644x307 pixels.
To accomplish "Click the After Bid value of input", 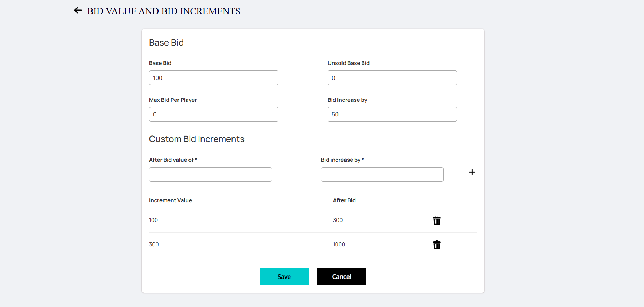I will [x=210, y=174].
